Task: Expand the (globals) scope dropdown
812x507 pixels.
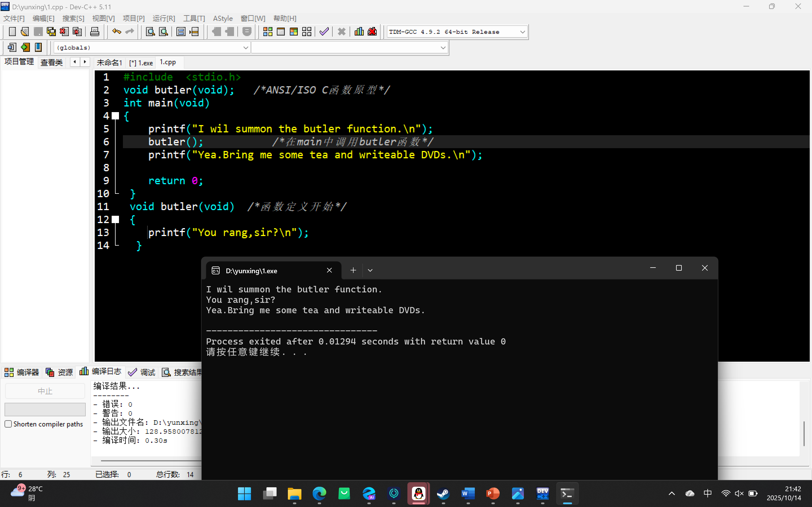Action: (x=246, y=48)
